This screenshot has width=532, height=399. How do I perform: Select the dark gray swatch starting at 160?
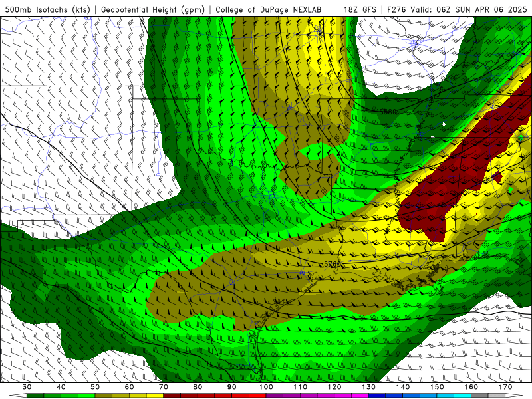479,396
